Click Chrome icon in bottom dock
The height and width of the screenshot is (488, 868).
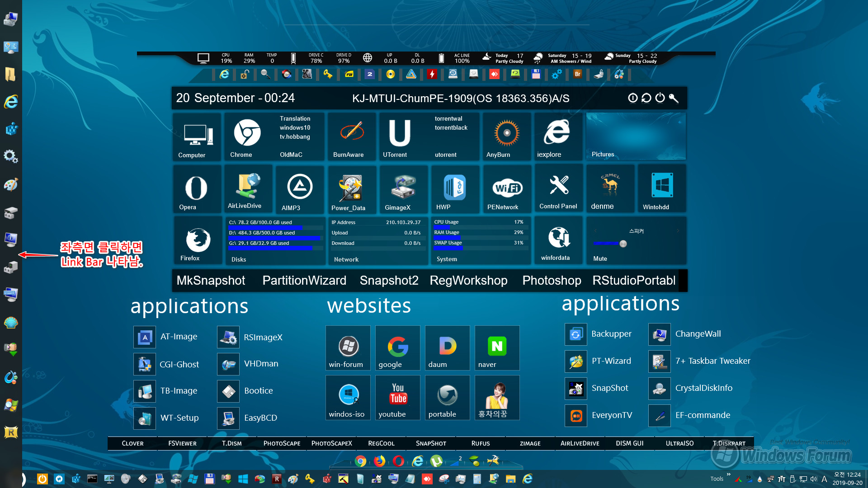361,461
